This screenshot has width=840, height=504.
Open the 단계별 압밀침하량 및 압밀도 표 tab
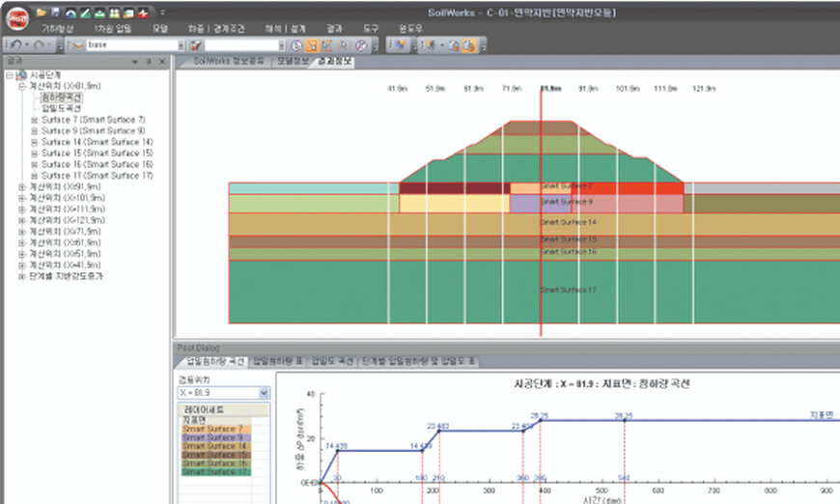coord(418,361)
